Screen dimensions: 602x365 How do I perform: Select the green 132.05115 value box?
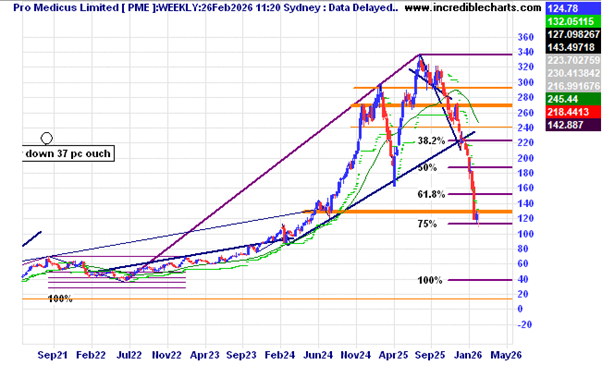[573, 21]
